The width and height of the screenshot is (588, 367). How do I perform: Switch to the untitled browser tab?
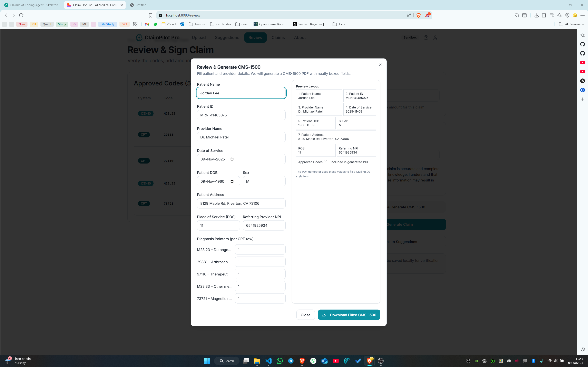point(141,5)
